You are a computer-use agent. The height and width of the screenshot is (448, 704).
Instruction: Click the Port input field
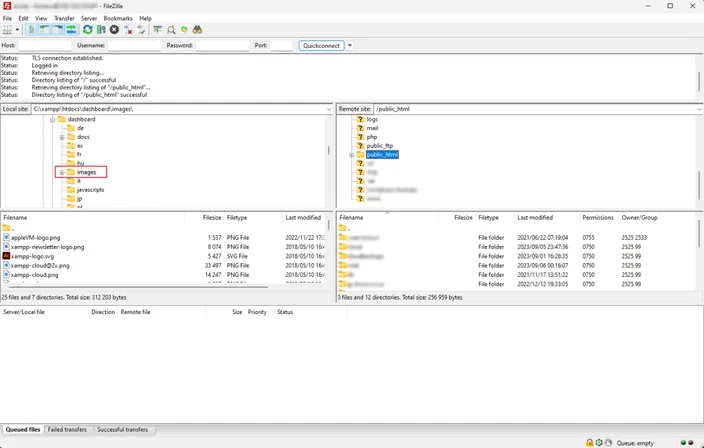282,45
